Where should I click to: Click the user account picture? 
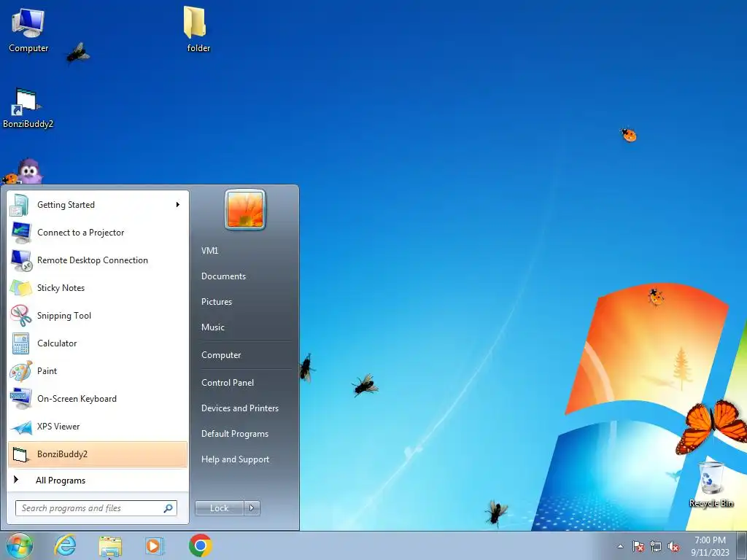(x=245, y=209)
